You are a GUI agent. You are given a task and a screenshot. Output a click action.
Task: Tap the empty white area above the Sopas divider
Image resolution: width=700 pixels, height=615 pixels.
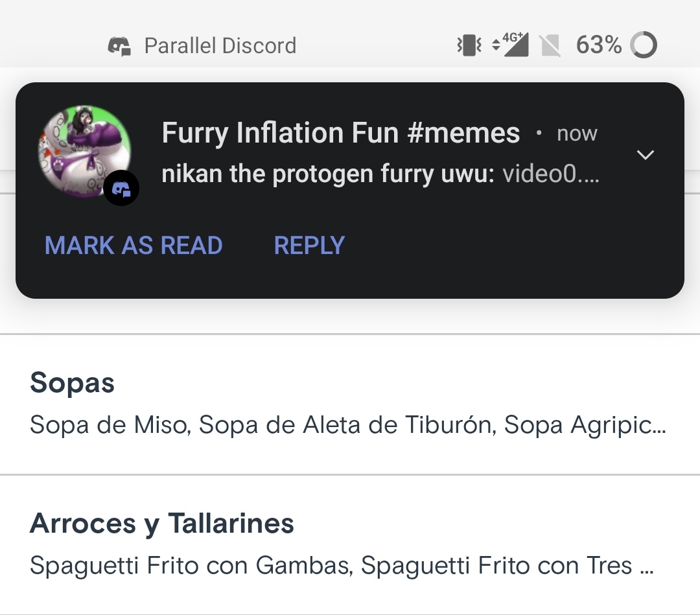[x=350, y=316]
